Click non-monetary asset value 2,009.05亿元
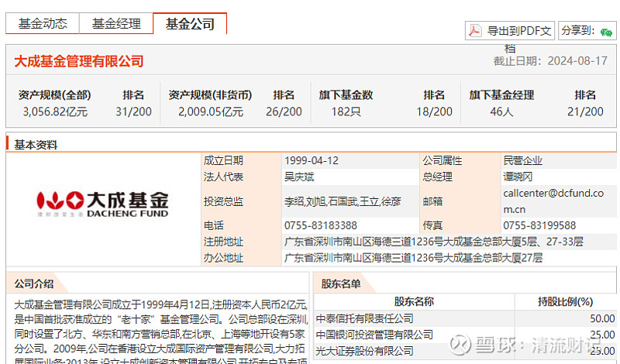 point(211,112)
